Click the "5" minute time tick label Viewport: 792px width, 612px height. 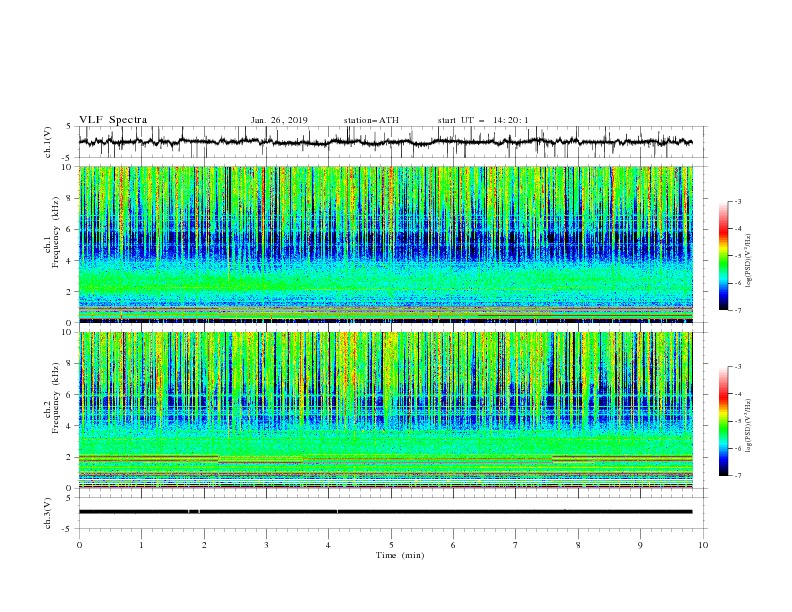click(x=391, y=545)
